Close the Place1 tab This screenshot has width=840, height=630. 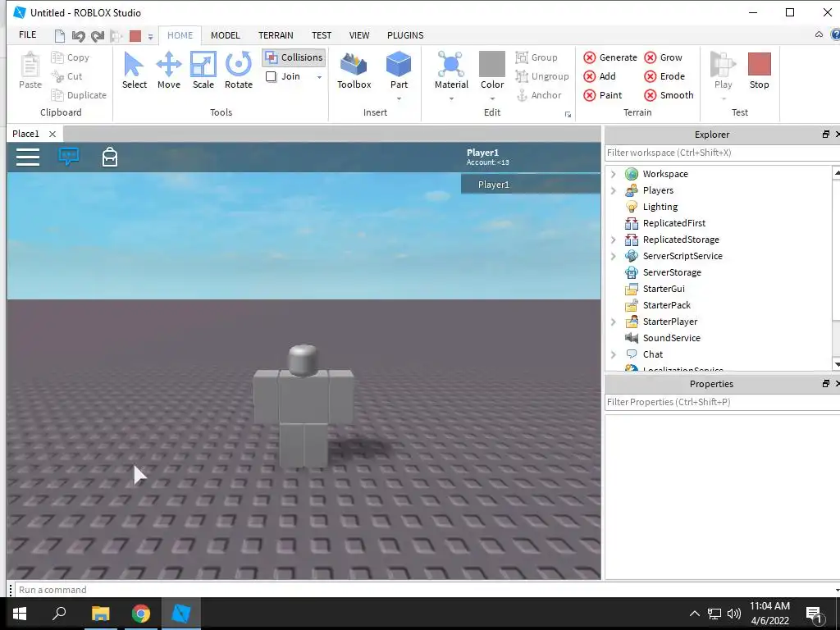[52, 134]
